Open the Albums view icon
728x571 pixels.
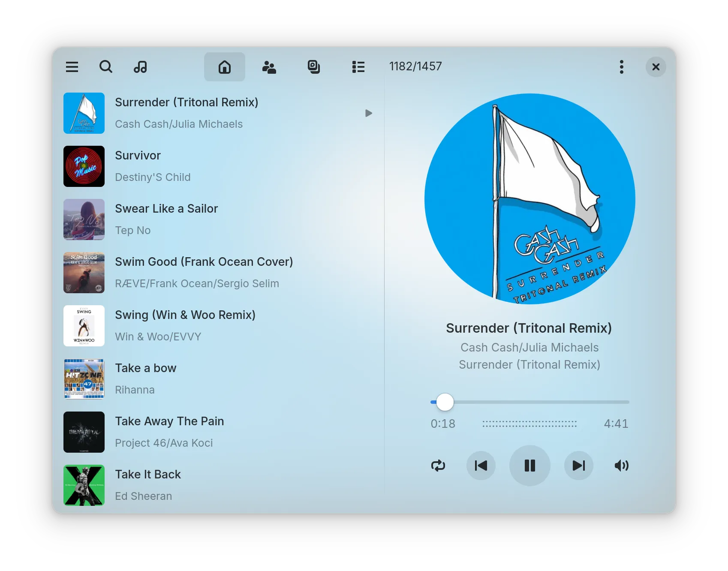[314, 67]
